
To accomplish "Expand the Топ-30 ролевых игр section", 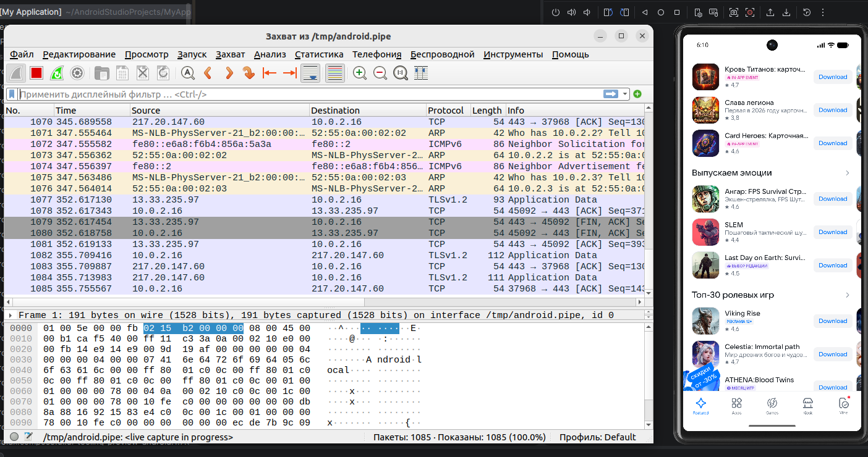I will click(x=847, y=295).
